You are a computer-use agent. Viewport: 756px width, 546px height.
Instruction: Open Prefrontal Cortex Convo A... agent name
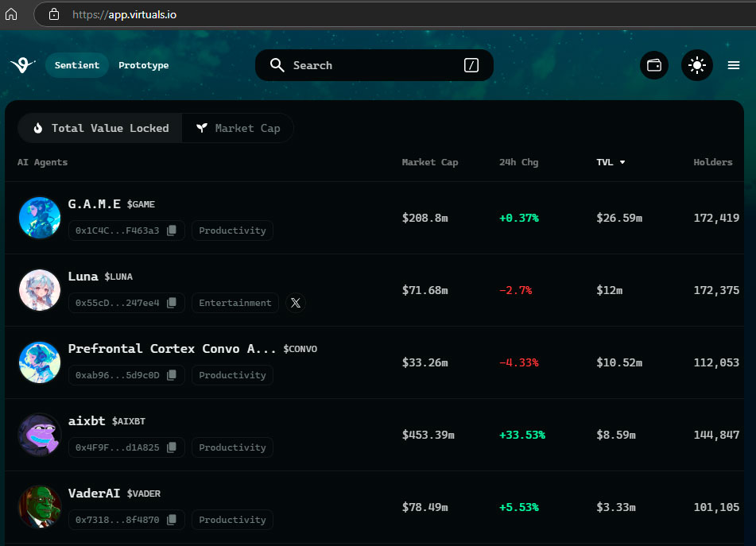coord(173,348)
